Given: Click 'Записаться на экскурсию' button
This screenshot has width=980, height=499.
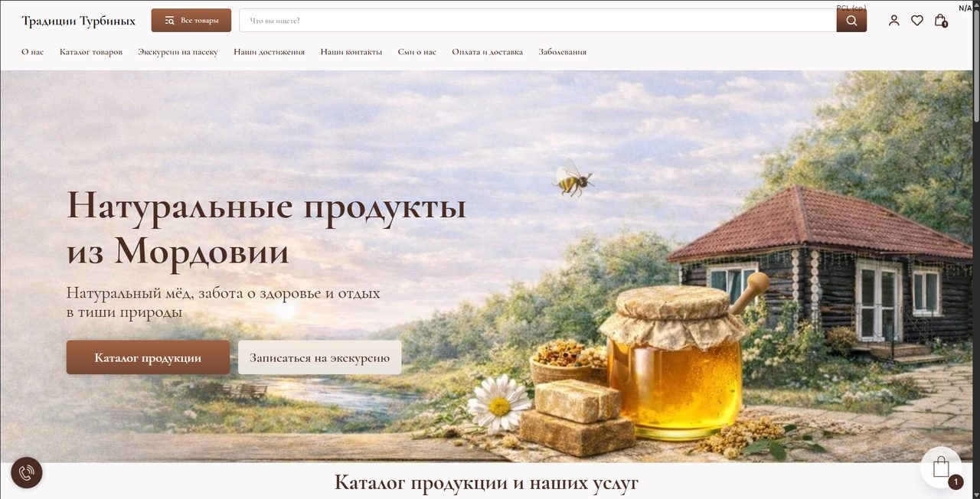Looking at the screenshot, I should click(320, 357).
